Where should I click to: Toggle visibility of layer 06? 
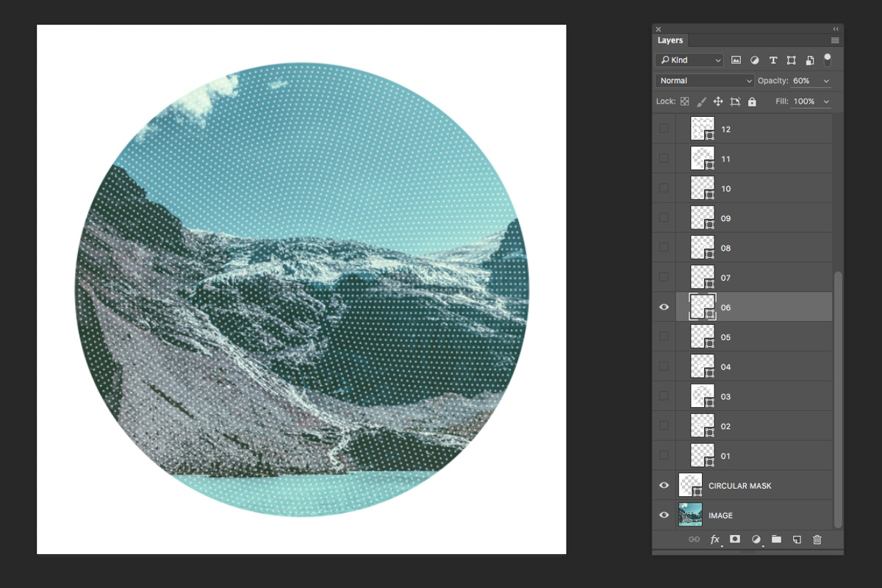pos(664,306)
